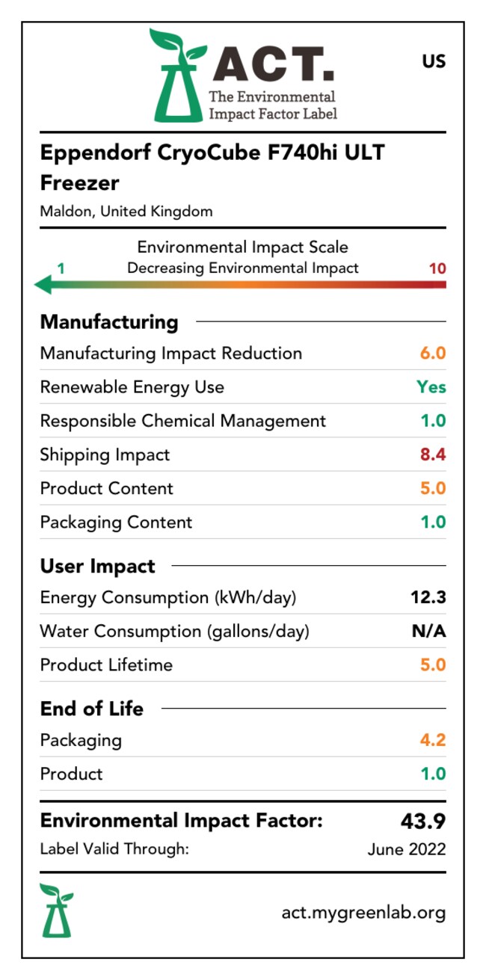Click the Shipping Impact score 8.4
Viewport: 486px width, 980px height.
click(x=432, y=454)
